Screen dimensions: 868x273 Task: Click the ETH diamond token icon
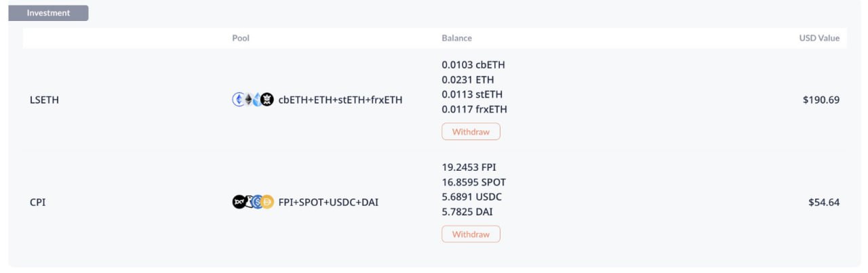coord(248,100)
